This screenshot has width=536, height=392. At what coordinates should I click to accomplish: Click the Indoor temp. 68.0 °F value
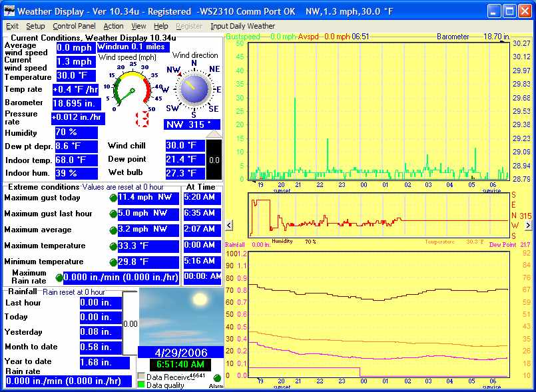pos(77,160)
